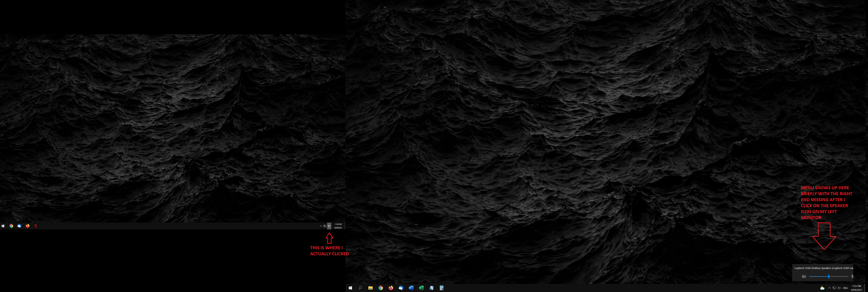Viewport: 868px width, 292px height.
Task: Launch Microsoft Word from the taskbar
Action: tap(411, 288)
